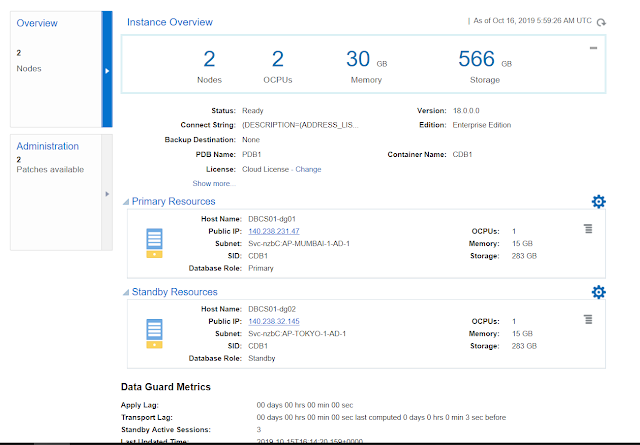
Task: Open DBCS01-dg02 node action menu
Action: (x=588, y=319)
